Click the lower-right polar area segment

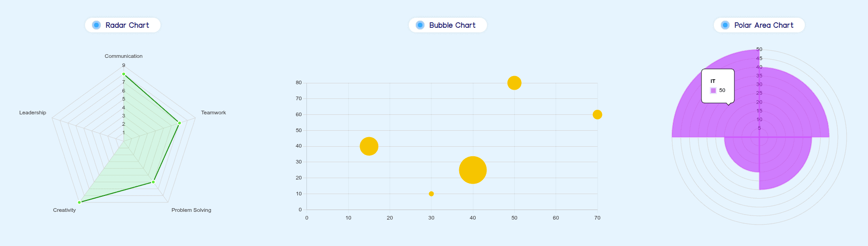(x=782, y=159)
